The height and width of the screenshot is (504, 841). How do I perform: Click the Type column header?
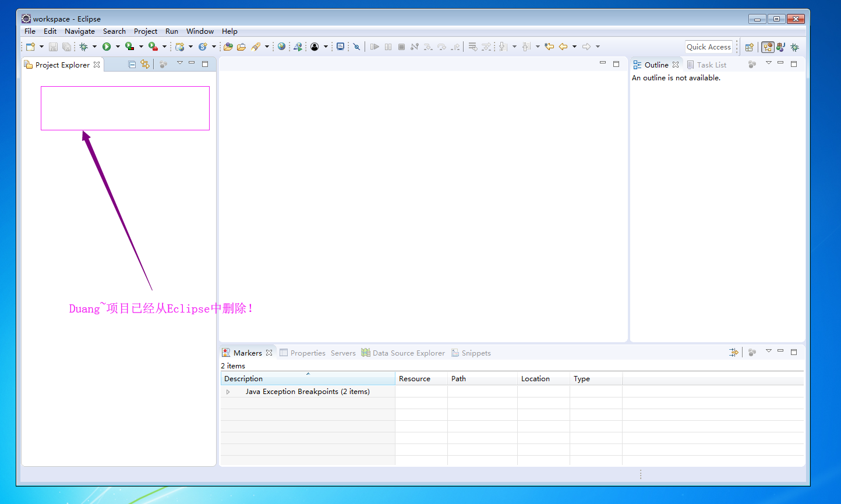pos(596,379)
